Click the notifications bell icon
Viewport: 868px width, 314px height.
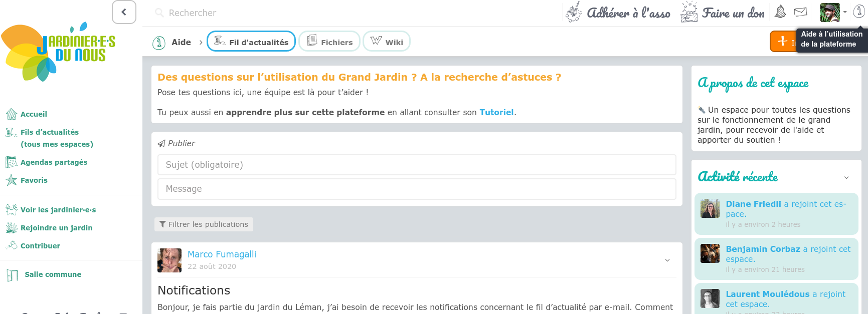point(780,12)
